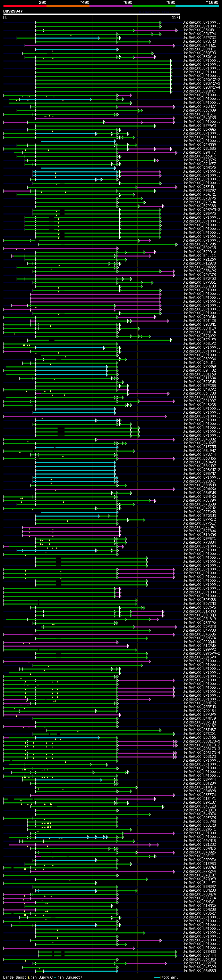This screenshot has height=980, width=222.
Task: Choose hit UniRef100_A6UHC7
Action: [199, 106]
